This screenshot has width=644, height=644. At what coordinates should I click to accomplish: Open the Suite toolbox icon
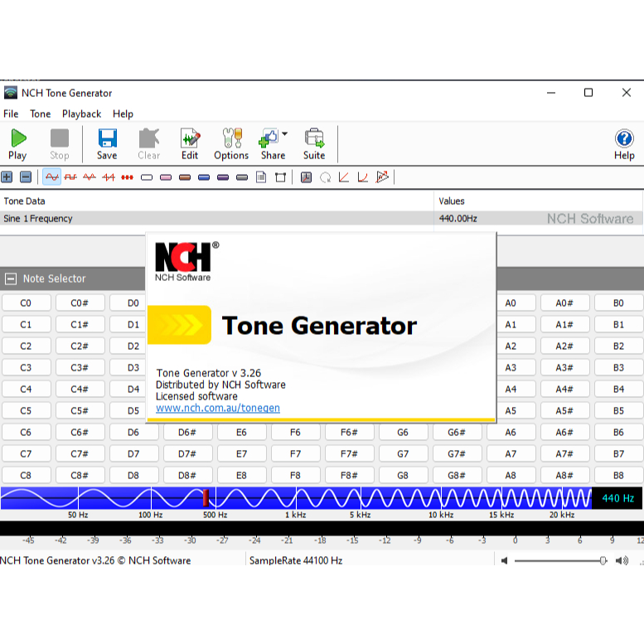(314, 143)
